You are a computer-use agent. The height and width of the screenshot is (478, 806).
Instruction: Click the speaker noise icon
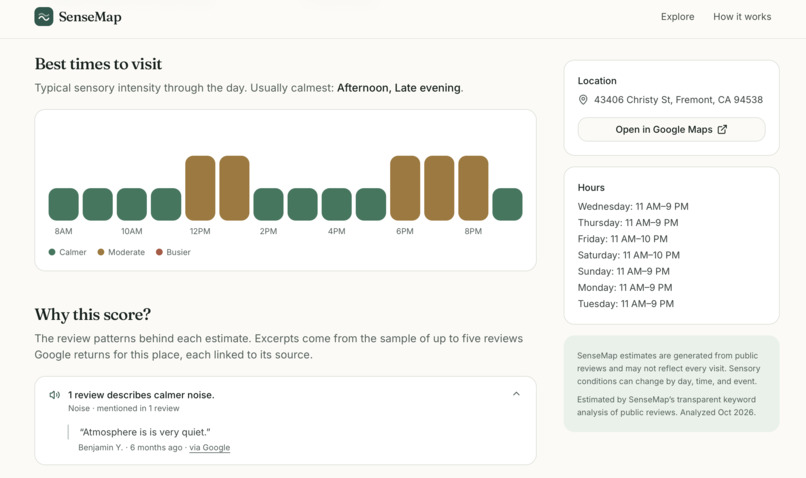pos(54,395)
